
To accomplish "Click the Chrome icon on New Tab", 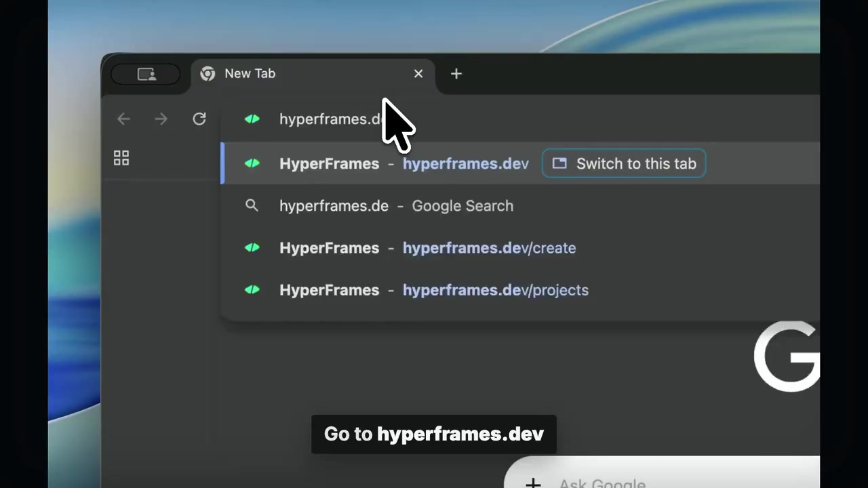I will 208,74.
